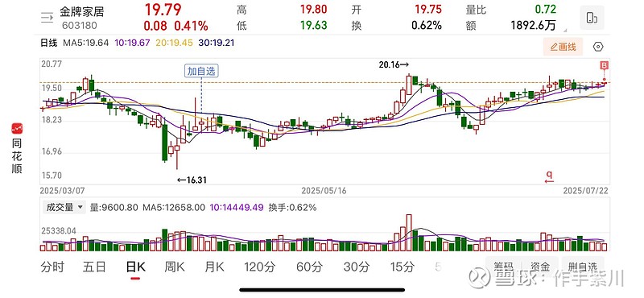
Task: Select the 月K tab
Action: [214, 267]
